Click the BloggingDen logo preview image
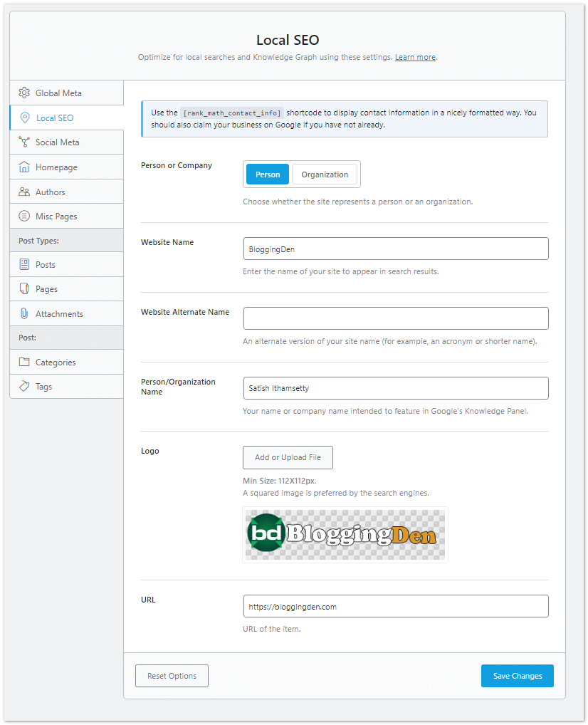The height and width of the screenshot is (725, 588). point(345,535)
